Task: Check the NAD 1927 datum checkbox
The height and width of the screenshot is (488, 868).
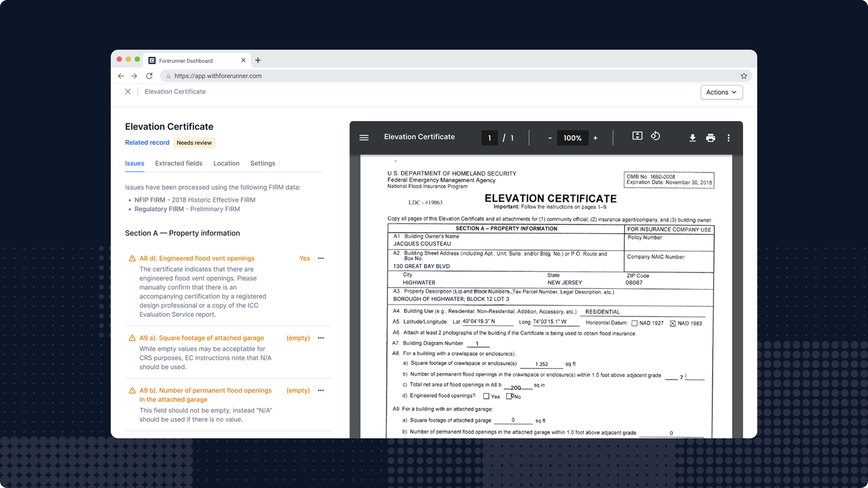Action: [x=634, y=324]
